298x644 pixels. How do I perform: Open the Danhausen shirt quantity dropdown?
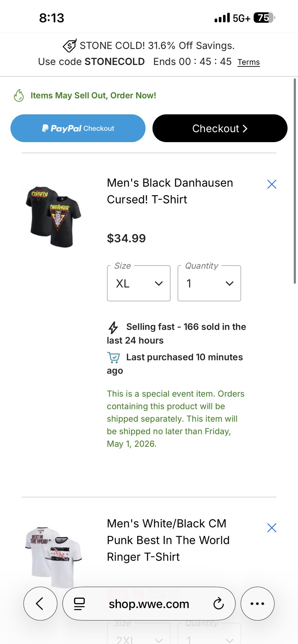click(x=209, y=283)
